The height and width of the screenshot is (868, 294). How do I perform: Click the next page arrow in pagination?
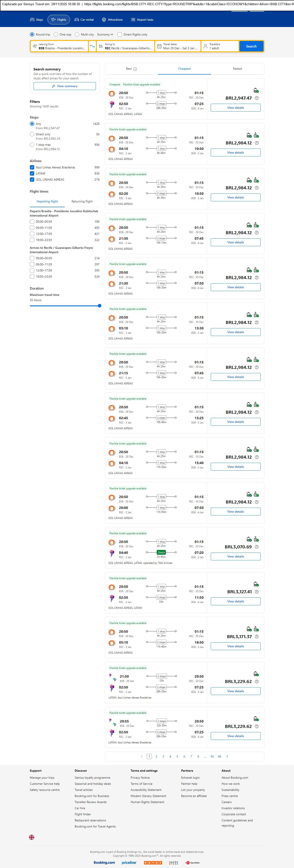point(227,756)
